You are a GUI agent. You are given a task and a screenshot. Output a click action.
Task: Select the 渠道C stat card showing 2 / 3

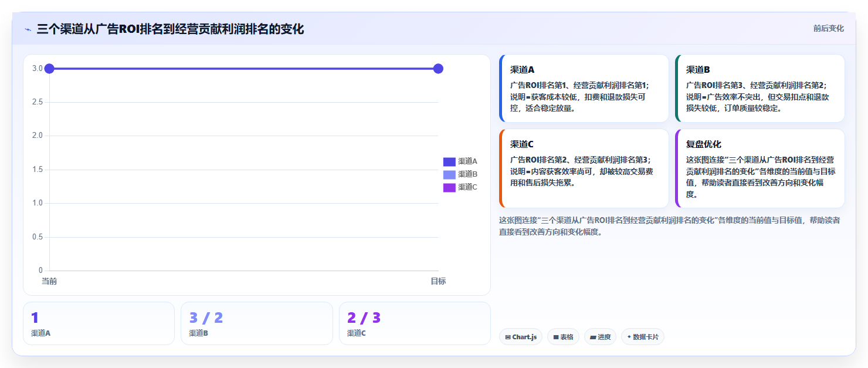coord(415,323)
